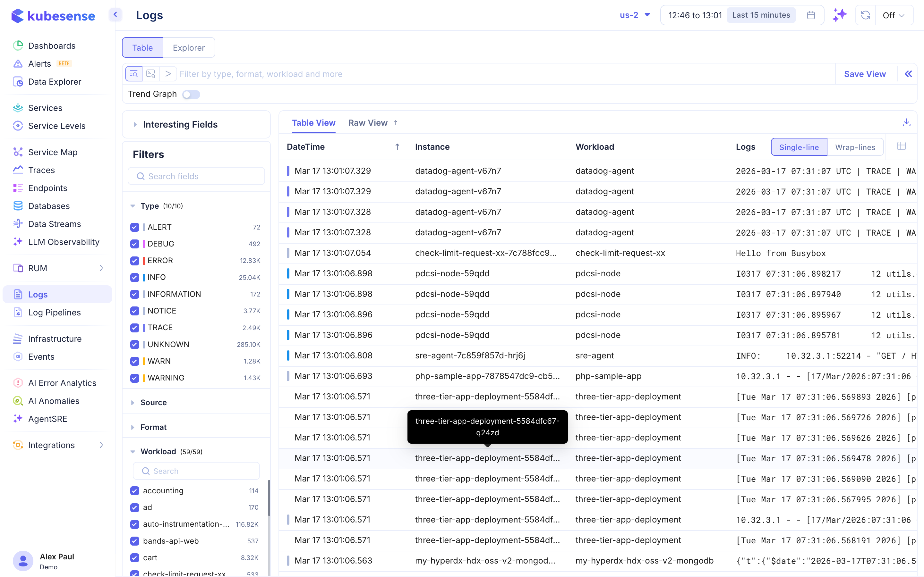The image size is (924, 577).
Task: Uncheck the accounting workload filter
Action: coord(134,491)
